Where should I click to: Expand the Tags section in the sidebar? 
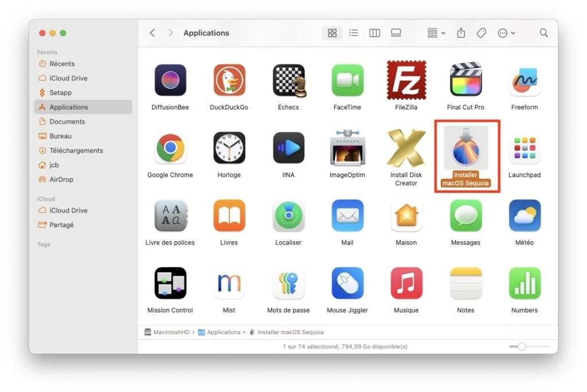[43, 244]
